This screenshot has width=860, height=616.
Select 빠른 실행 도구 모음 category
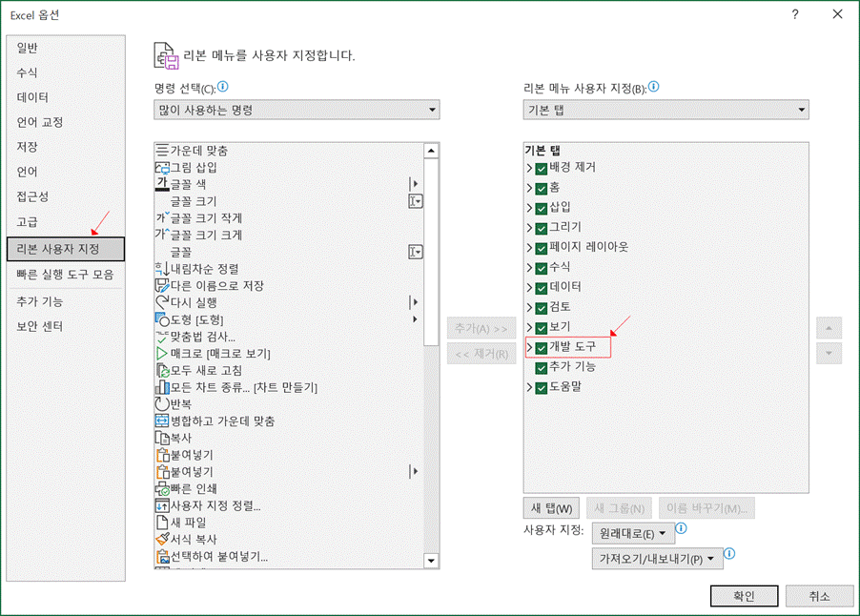click(66, 275)
